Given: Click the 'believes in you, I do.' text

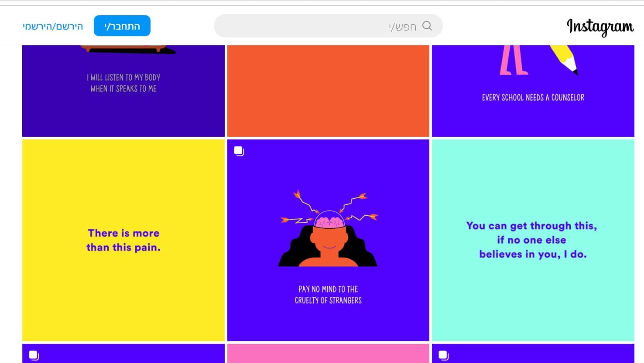Looking at the screenshot, I should coord(533,254).
